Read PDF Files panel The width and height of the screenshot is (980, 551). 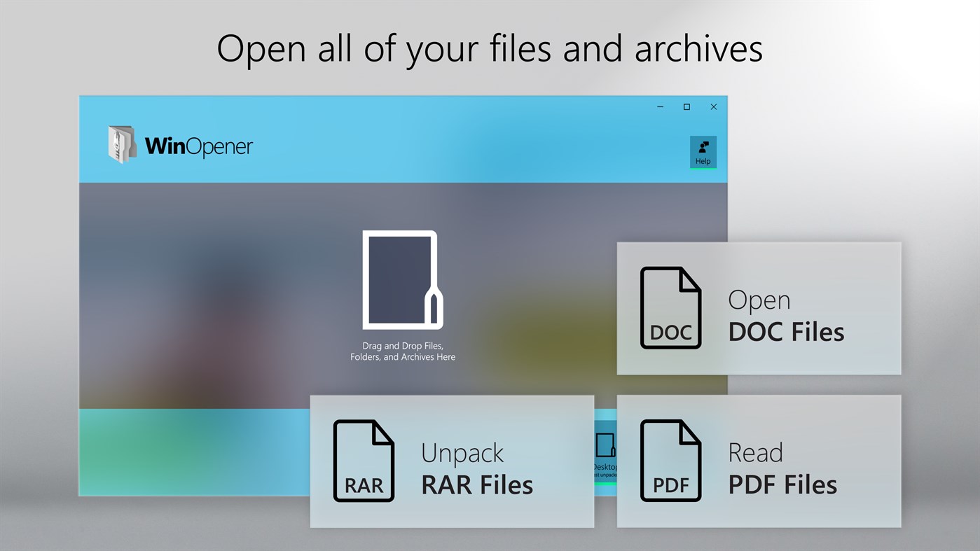pos(759,461)
